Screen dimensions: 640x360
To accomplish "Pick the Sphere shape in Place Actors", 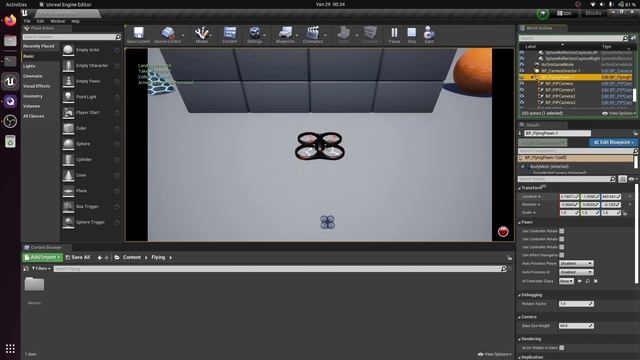I will (x=91, y=144).
